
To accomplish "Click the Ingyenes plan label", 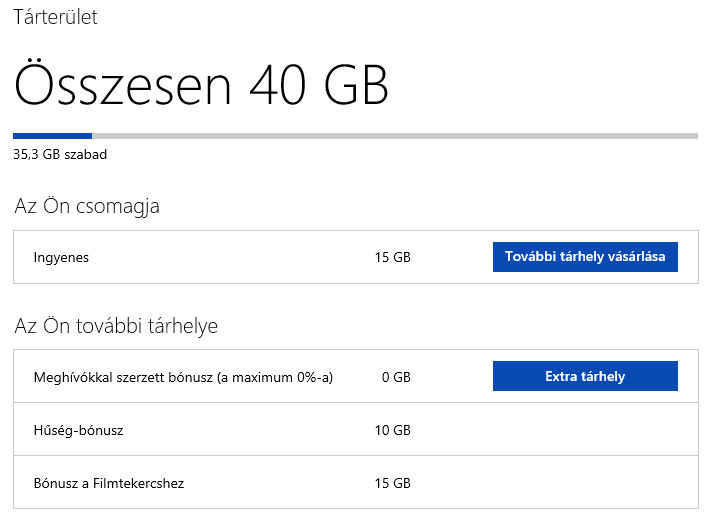I will pos(61,257).
